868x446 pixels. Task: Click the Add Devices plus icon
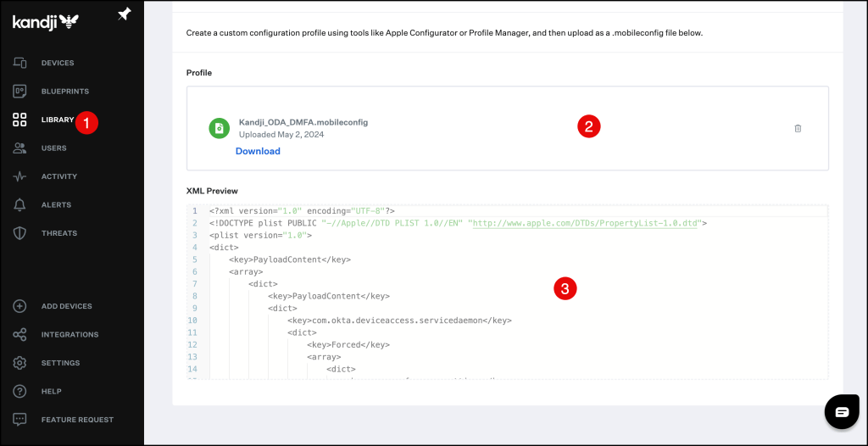19,306
